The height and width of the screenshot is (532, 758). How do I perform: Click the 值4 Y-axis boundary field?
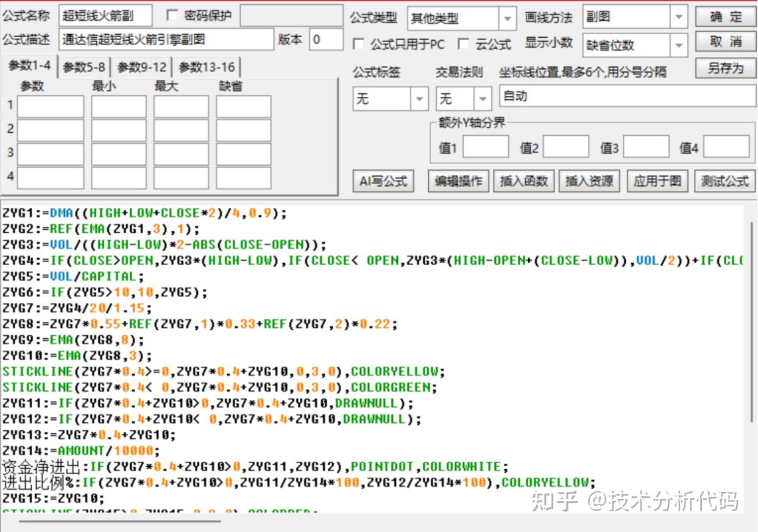click(726, 147)
